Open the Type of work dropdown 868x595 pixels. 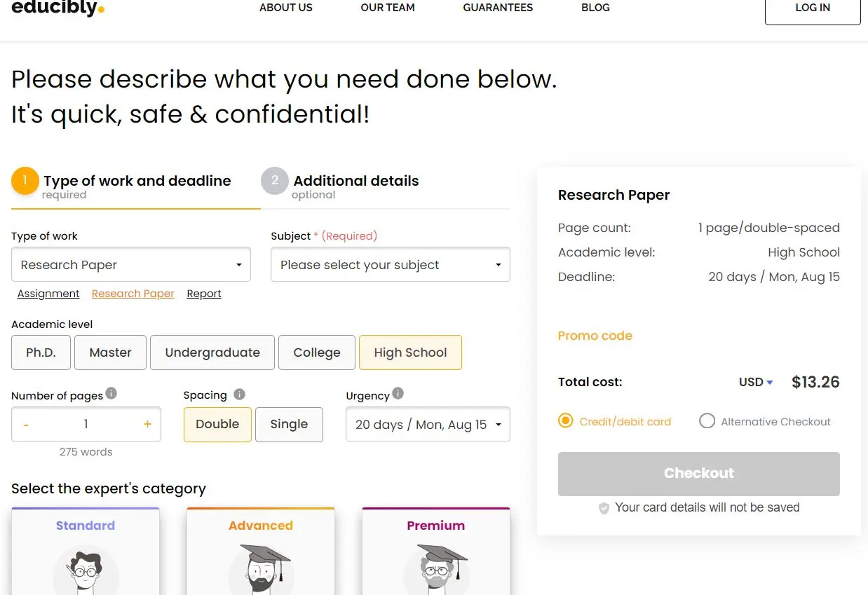131,265
